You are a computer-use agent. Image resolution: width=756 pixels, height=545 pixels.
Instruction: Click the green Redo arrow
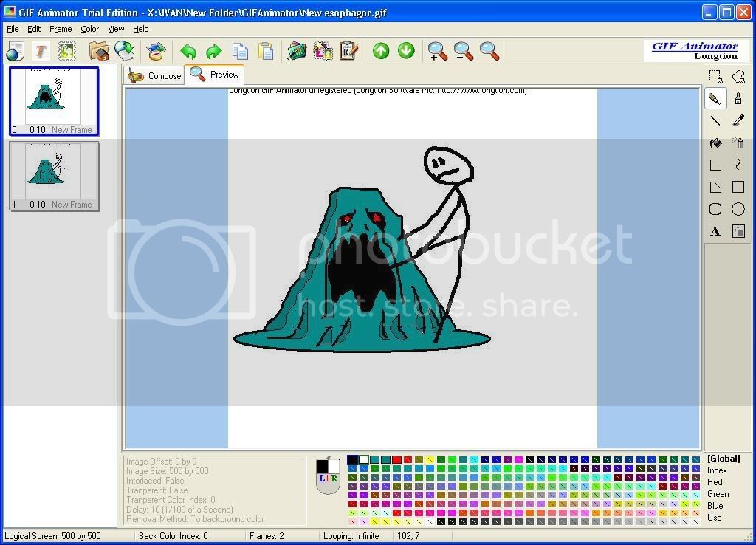(x=213, y=51)
